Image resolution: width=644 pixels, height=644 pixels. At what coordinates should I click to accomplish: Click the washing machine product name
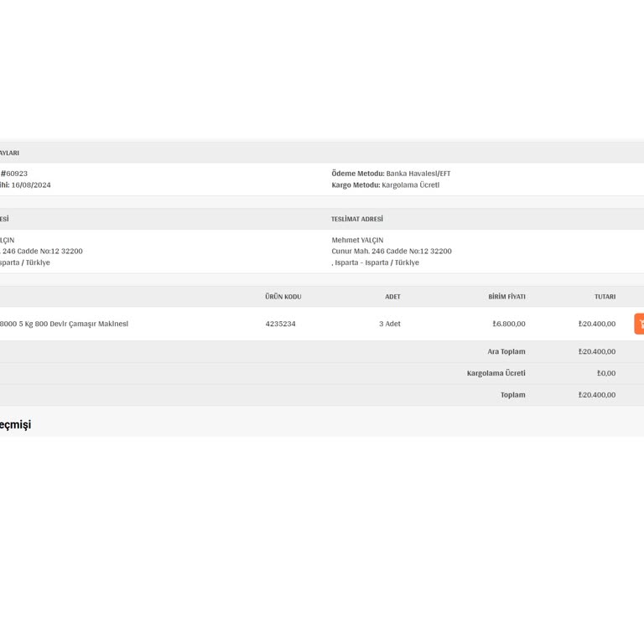point(65,324)
